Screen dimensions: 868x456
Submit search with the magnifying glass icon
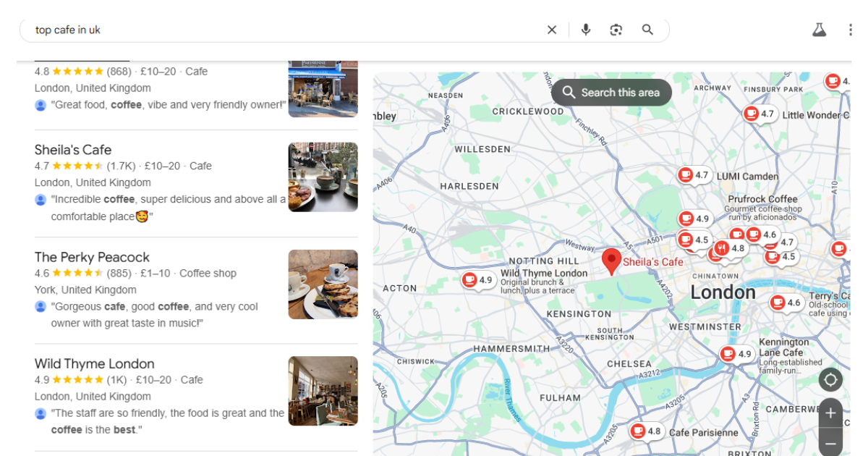647,30
